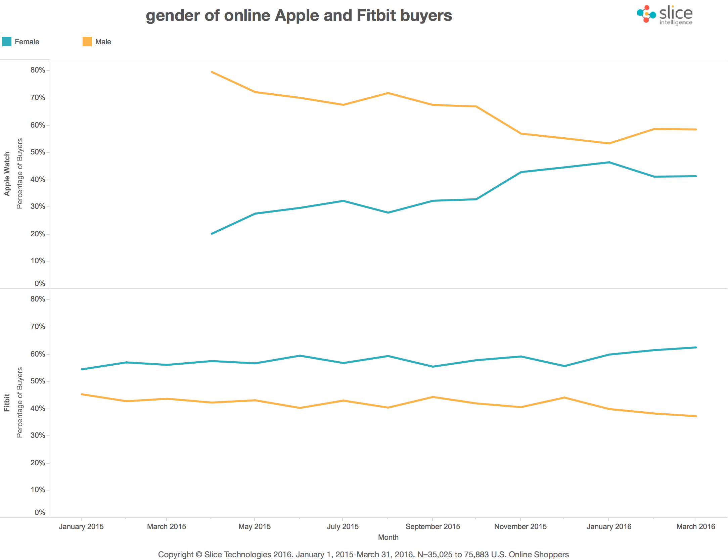Screen dimensions: 728x560
Task: Click the Apple Watch panel label
Action: coord(7,174)
